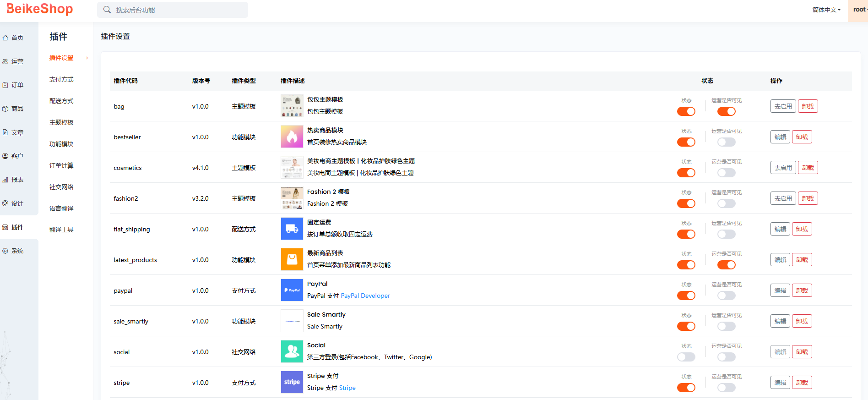Turn on bestseller operator-visible toggle
The width and height of the screenshot is (868, 400).
[x=726, y=142]
